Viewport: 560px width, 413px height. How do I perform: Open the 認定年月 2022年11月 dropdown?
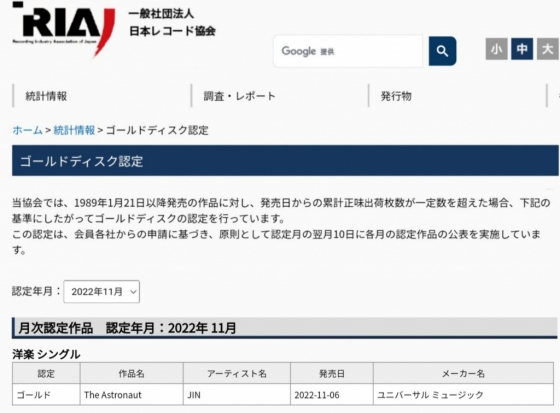pyautogui.click(x=101, y=292)
